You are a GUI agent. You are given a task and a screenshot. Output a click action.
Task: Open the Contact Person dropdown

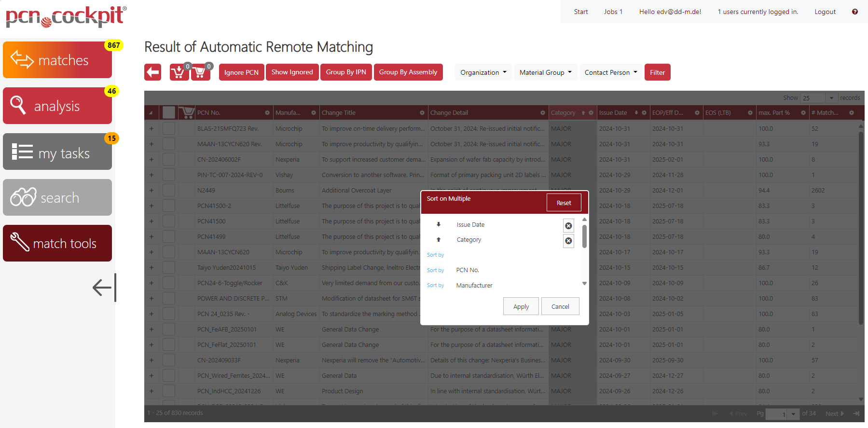click(610, 72)
